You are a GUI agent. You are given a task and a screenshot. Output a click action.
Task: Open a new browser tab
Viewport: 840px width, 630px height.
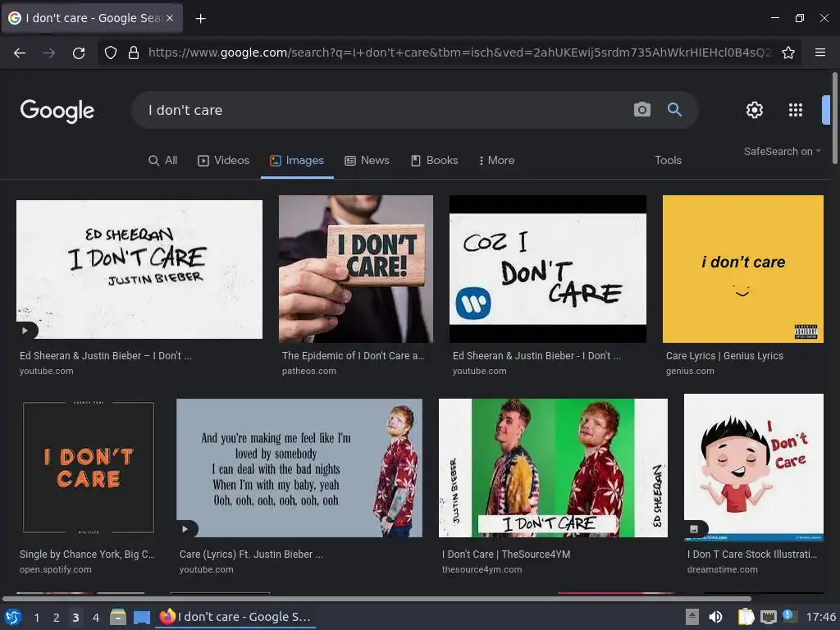click(x=200, y=18)
